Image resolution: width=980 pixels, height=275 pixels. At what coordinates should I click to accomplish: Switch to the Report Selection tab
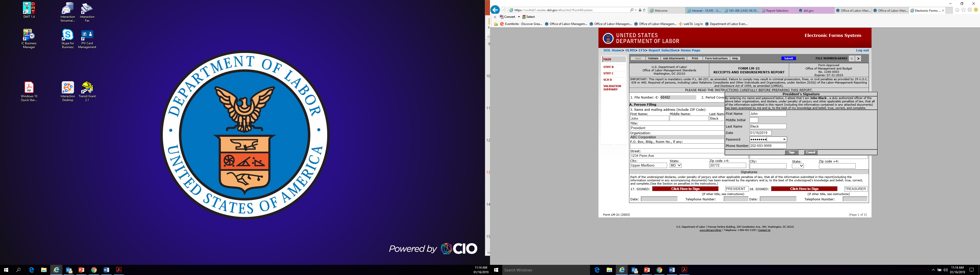tap(777, 11)
